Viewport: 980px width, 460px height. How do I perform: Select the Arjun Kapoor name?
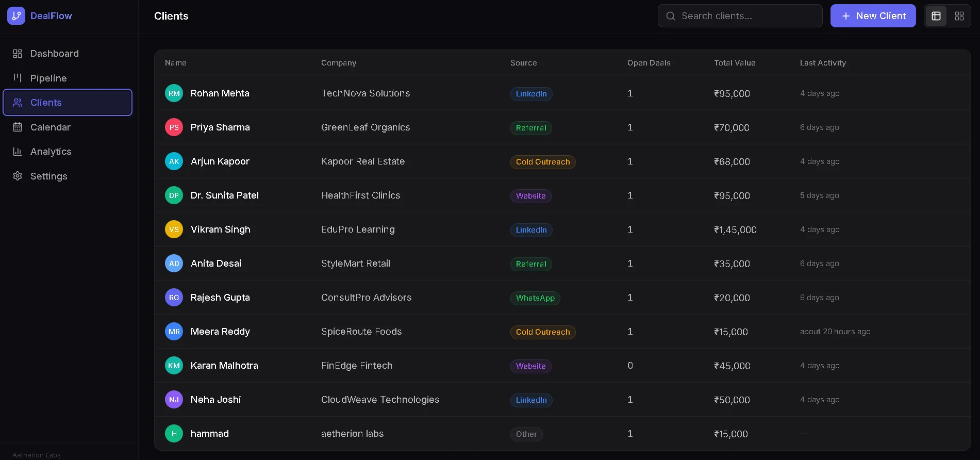[x=220, y=161]
